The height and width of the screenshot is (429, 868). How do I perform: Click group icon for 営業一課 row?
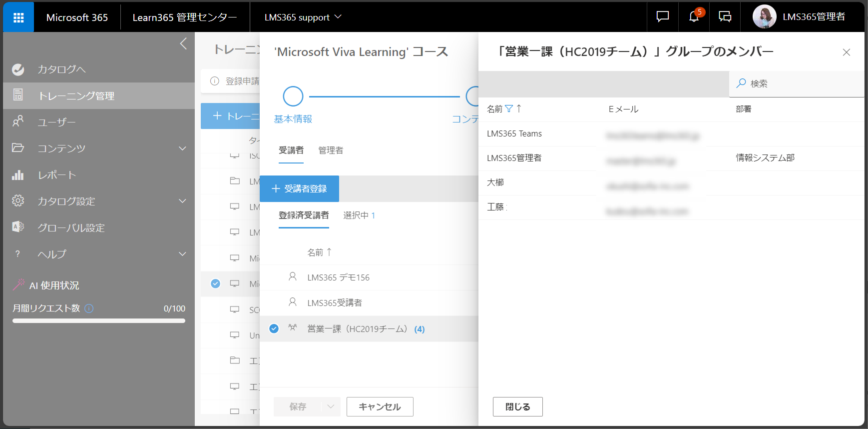pos(293,328)
